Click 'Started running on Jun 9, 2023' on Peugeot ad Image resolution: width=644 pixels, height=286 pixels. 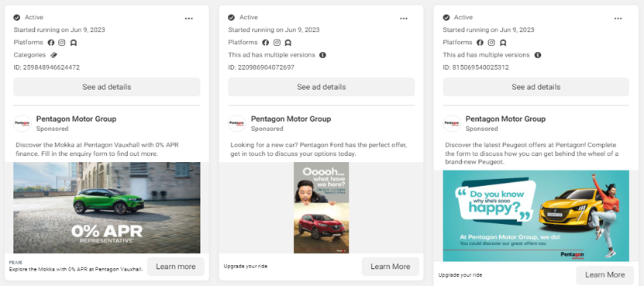(x=489, y=29)
